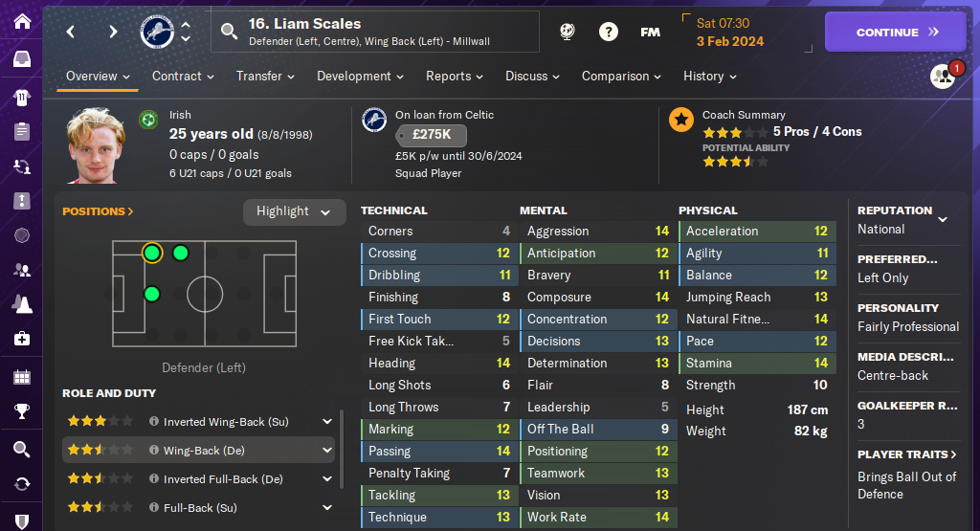Click the FM menu logo
This screenshot has width=980, height=531.
(x=650, y=32)
